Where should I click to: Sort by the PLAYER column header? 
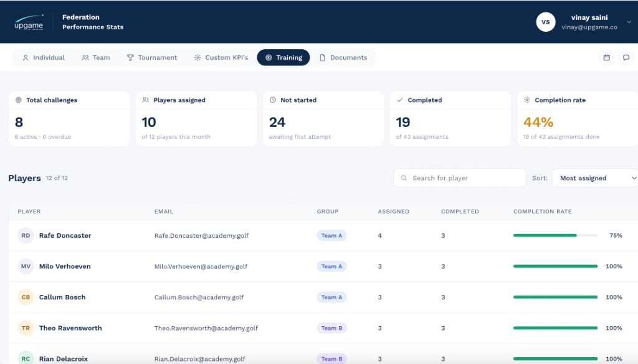pyautogui.click(x=29, y=212)
